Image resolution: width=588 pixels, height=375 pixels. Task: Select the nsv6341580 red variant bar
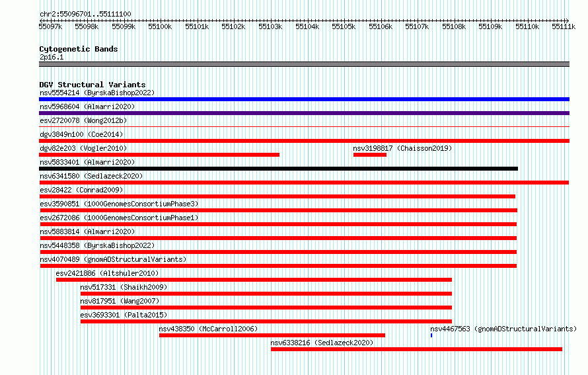coord(304,183)
